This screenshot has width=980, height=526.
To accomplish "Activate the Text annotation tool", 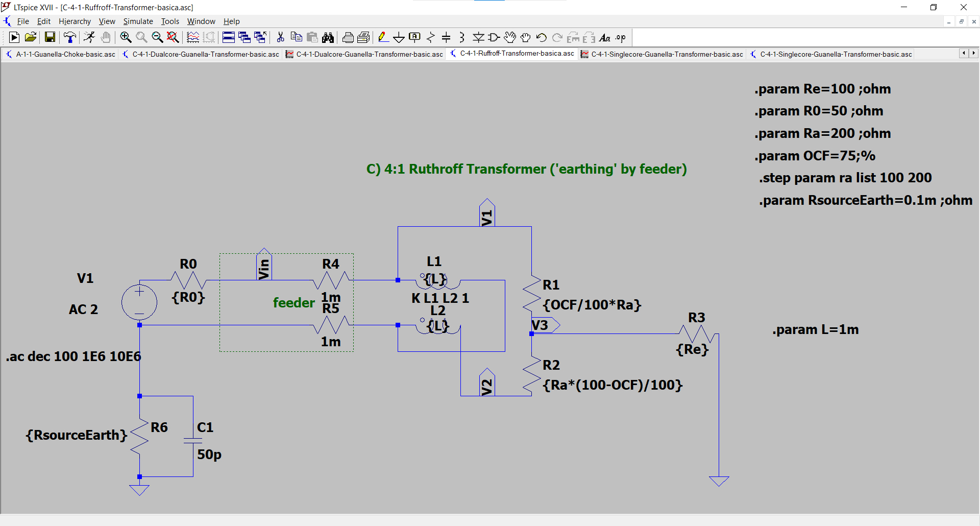I will pos(605,37).
